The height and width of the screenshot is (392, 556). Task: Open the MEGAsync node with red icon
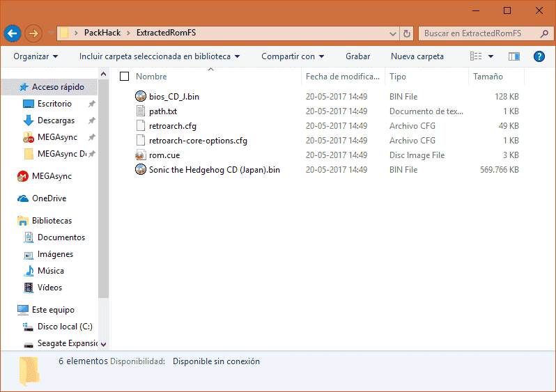52,176
